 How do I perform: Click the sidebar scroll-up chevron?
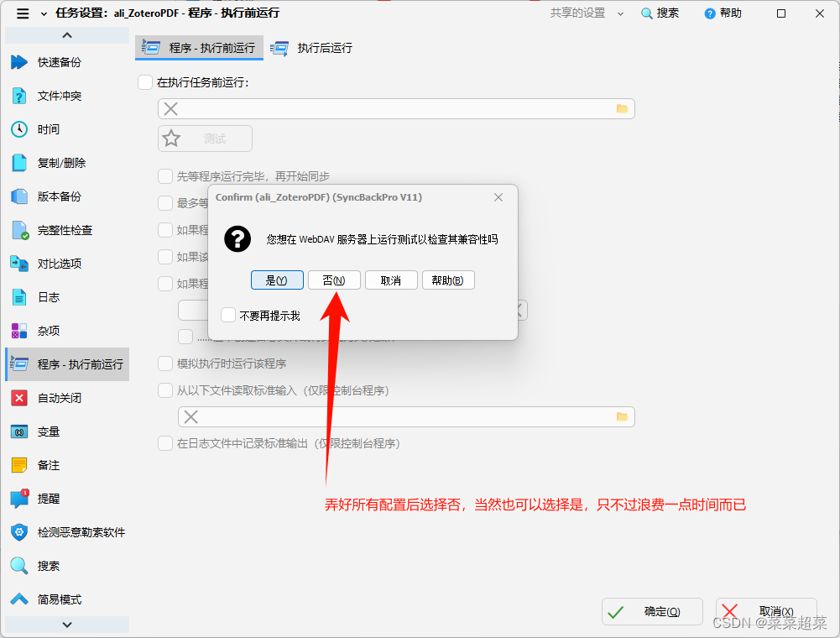tap(67, 35)
